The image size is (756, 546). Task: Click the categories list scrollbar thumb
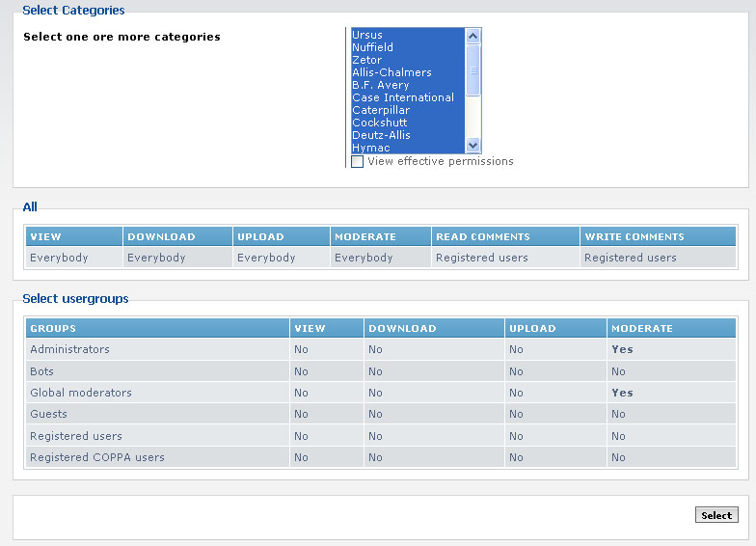pos(473,69)
